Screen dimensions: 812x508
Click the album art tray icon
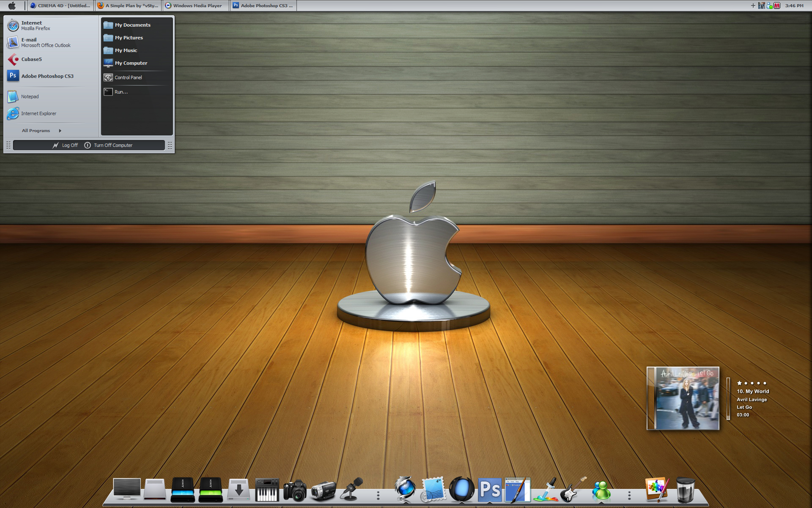point(761,6)
